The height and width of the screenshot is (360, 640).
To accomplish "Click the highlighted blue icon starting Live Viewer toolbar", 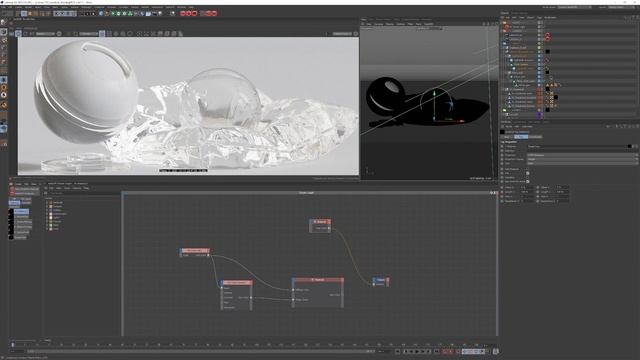I will pyautogui.click(x=18, y=33).
